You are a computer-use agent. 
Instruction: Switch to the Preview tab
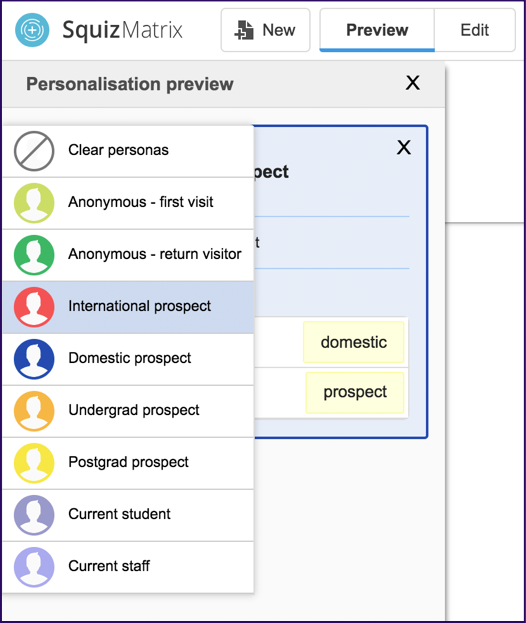377,30
